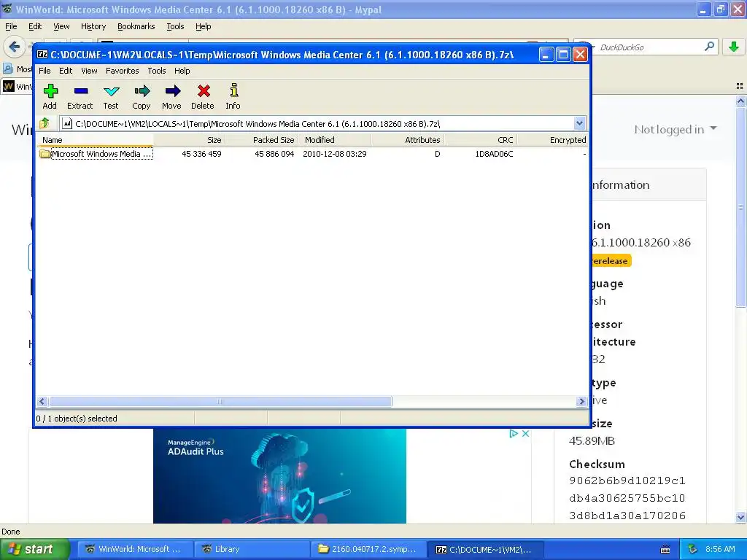This screenshot has height=560, width=747.
Task: Click the 45 886 094 packed size
Action: click(274, 154)
